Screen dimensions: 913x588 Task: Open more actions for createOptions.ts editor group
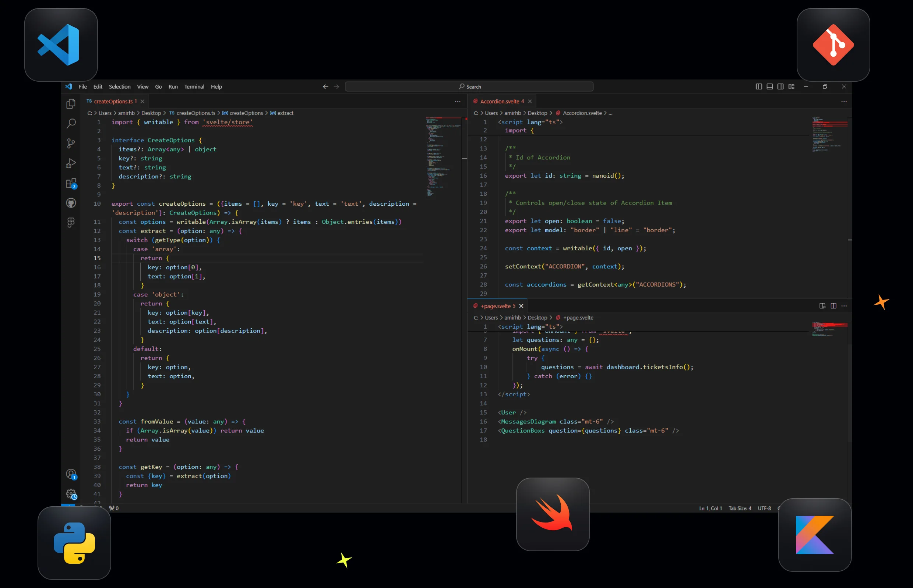pyautogui.click(x=458, y=101)
